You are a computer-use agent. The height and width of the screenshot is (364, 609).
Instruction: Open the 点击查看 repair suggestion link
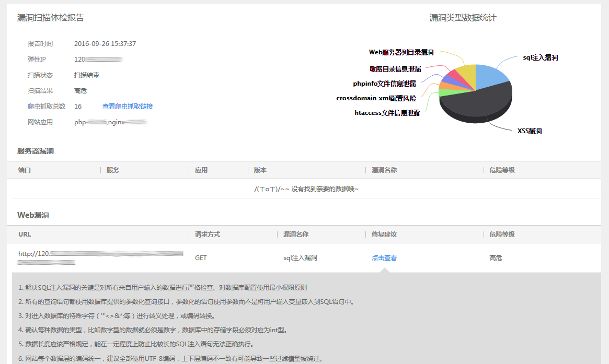[x=384, y=258]
